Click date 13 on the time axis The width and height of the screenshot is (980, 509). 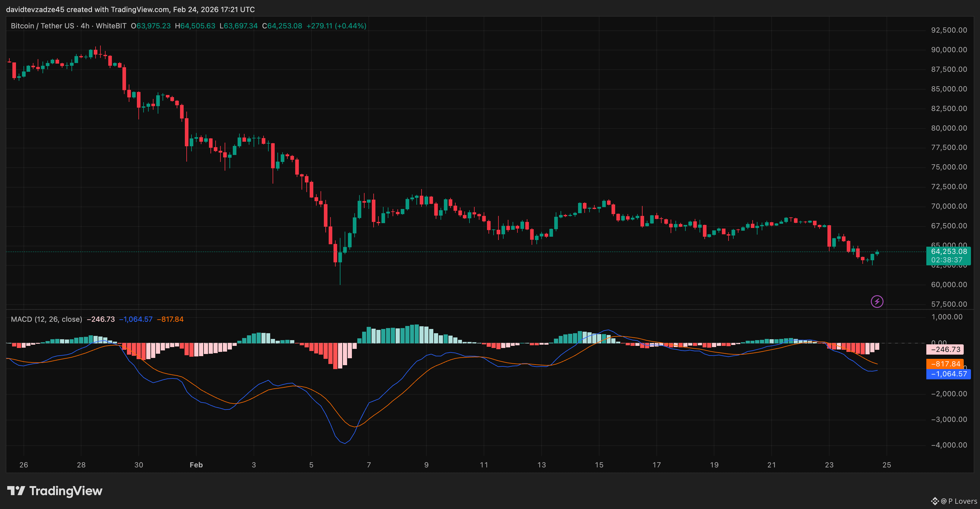pyautogui.click(x=541, y=465)
